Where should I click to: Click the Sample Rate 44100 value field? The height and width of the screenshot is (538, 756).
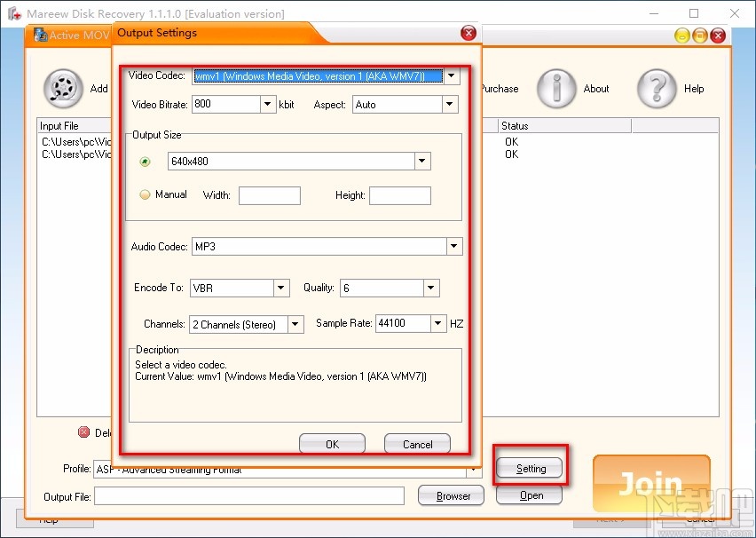[403, 323]
